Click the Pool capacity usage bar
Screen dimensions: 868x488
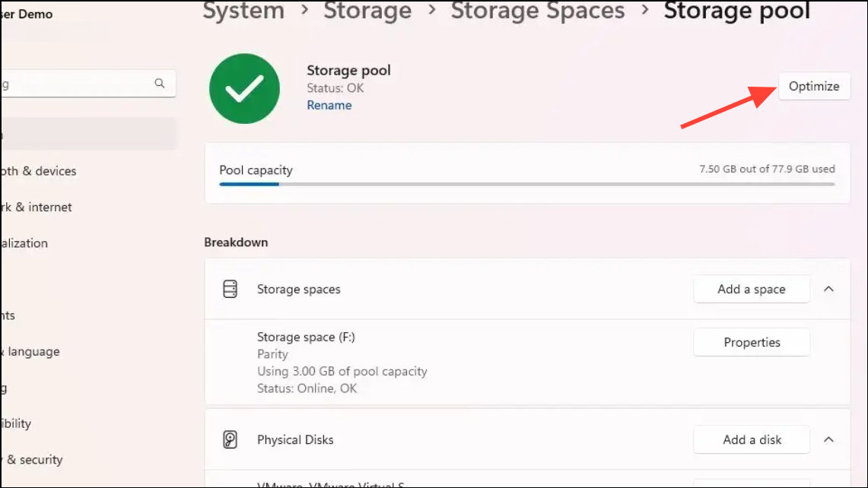(x=526, y=184)
